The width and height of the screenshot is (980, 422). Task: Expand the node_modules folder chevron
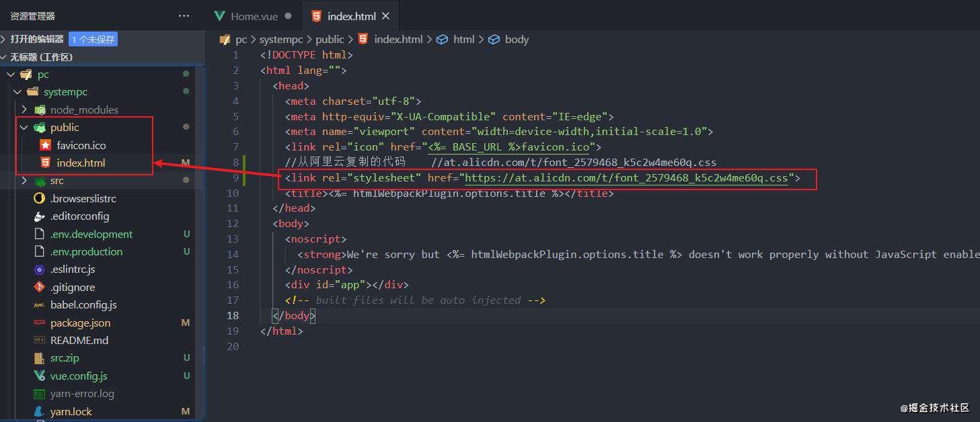tap(24, 110)
